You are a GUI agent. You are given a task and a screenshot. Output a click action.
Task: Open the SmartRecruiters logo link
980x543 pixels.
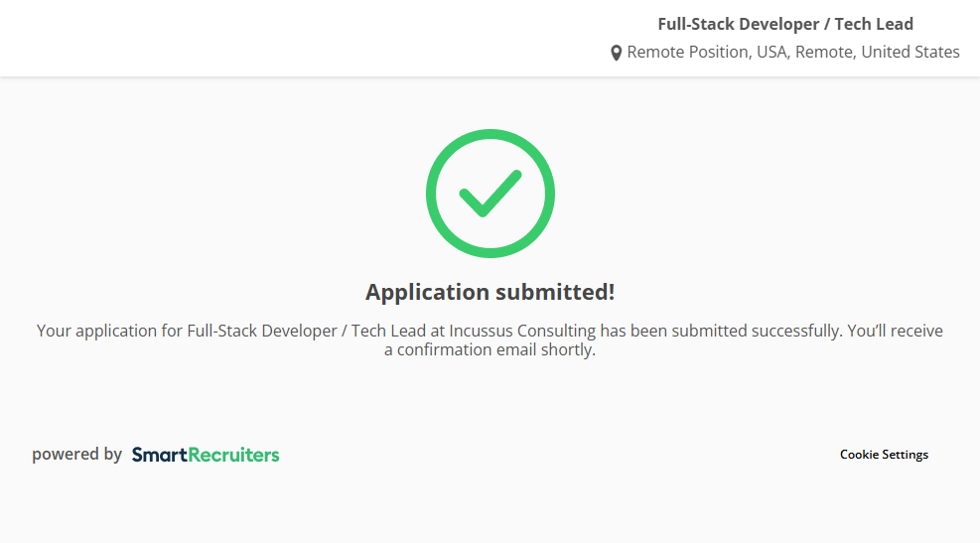click(x=206, y=455)
